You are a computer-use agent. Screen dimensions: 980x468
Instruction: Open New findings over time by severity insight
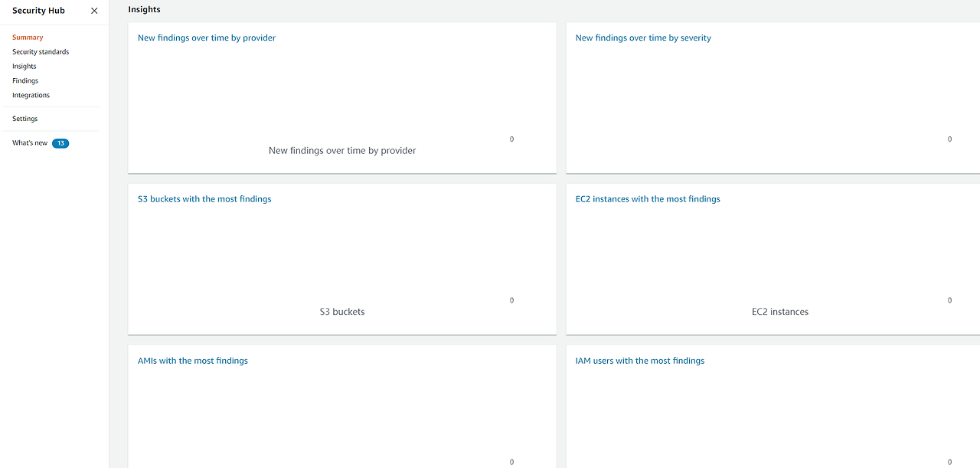[643, 38]
